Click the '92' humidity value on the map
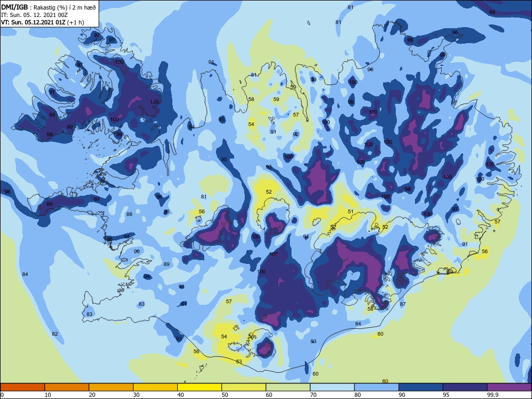Viewport: 532px width, 399px height. point(296,135)
